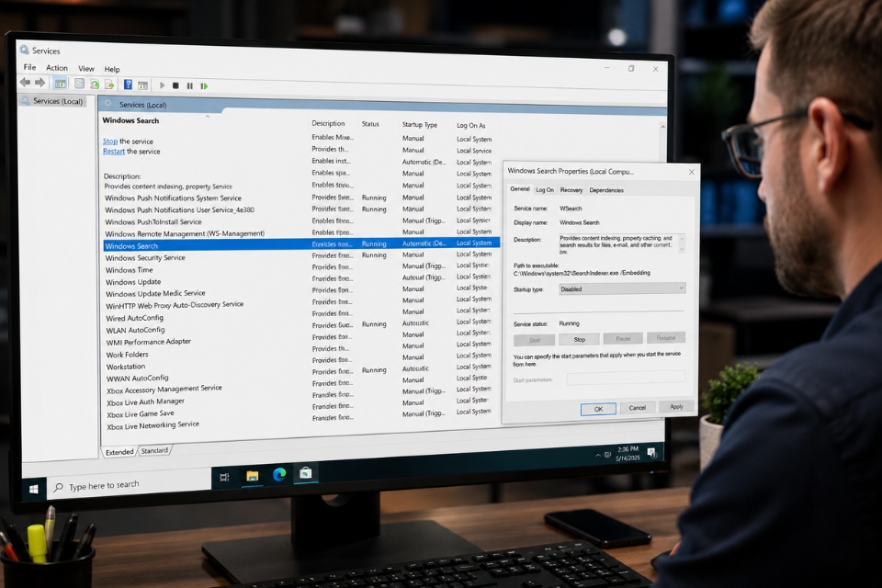This screenshot has width=882, height=588.
Task: Click the Start parameters input field
Action: [626, 378]
